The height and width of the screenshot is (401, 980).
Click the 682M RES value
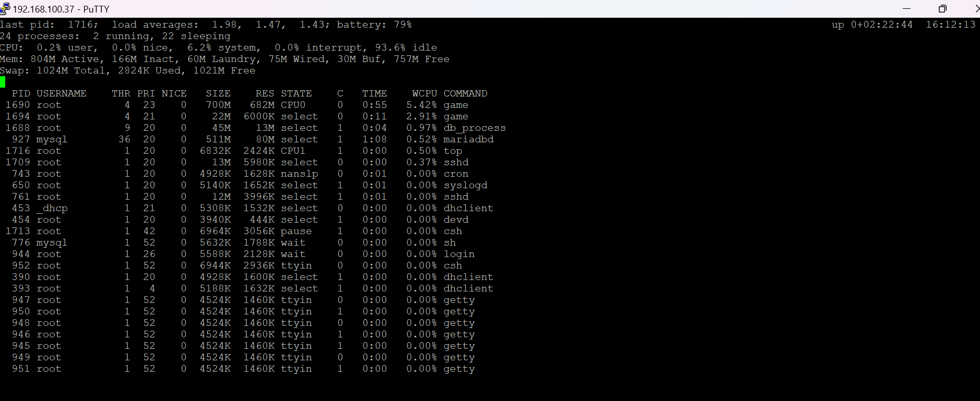[262, 105]
